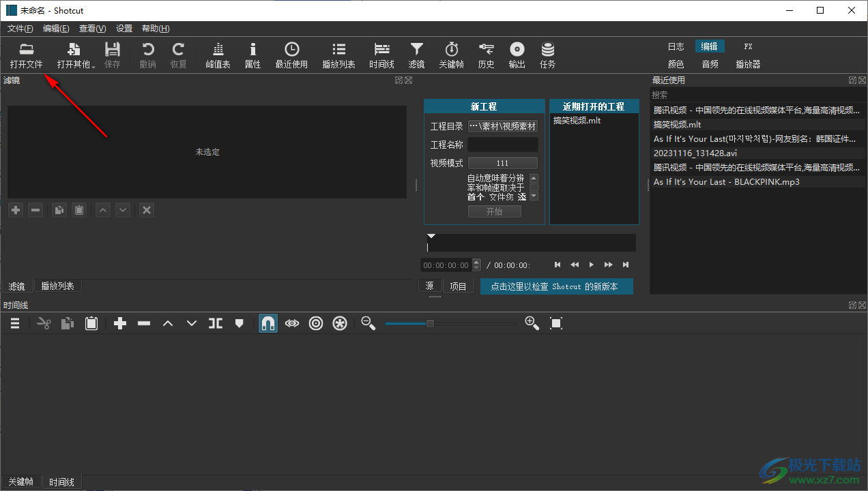Image resolution: width=868 pixels, height=491 pixels.
Task: Open the timeline hamburger menu
Action: [15, 323]
